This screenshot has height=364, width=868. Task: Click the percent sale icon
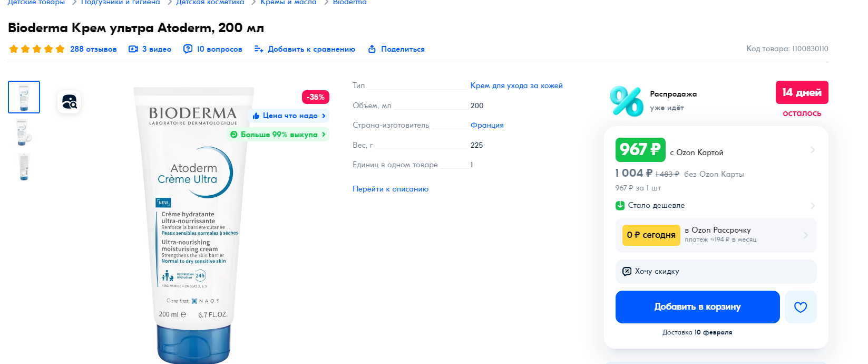pos(626,101)
